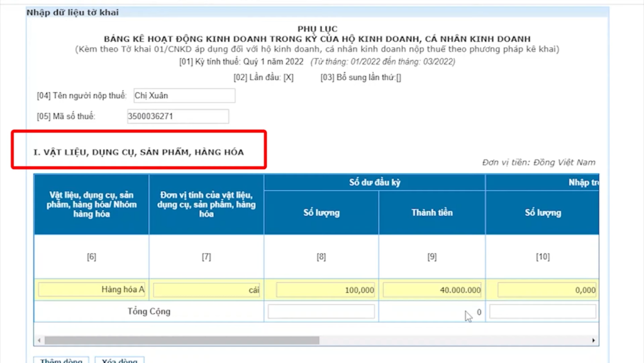Click the 'Vật liệu, dụng cụ, sản phẩm, hàng hóa/ Nhóm hàng hóa' header
The image size is (644, 363).
[92, 204]
